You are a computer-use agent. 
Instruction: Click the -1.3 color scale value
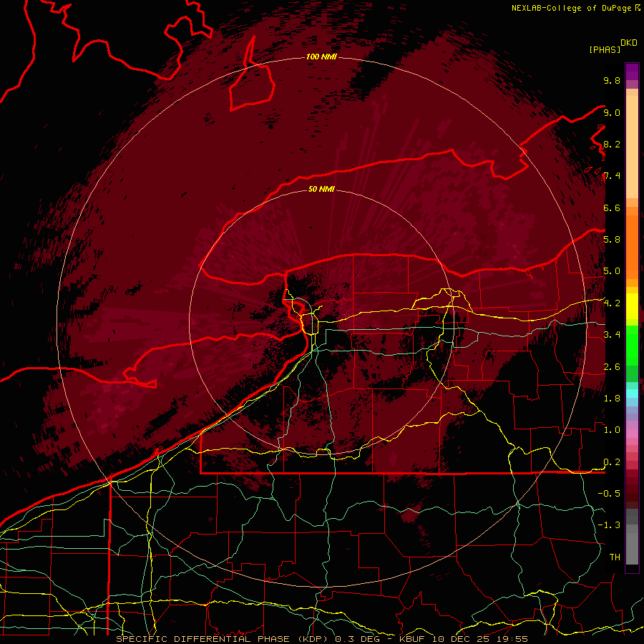coord(609,525)
